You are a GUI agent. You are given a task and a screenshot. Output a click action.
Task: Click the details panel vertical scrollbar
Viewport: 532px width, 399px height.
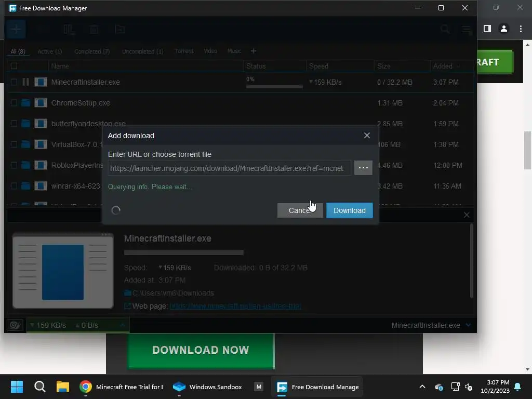(x=471, y=261)
